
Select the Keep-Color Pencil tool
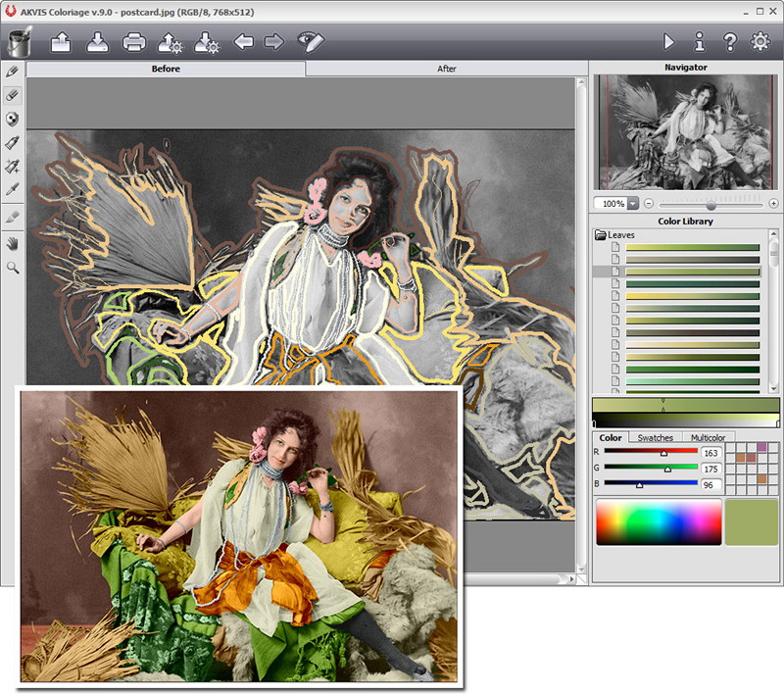point(13,119)
